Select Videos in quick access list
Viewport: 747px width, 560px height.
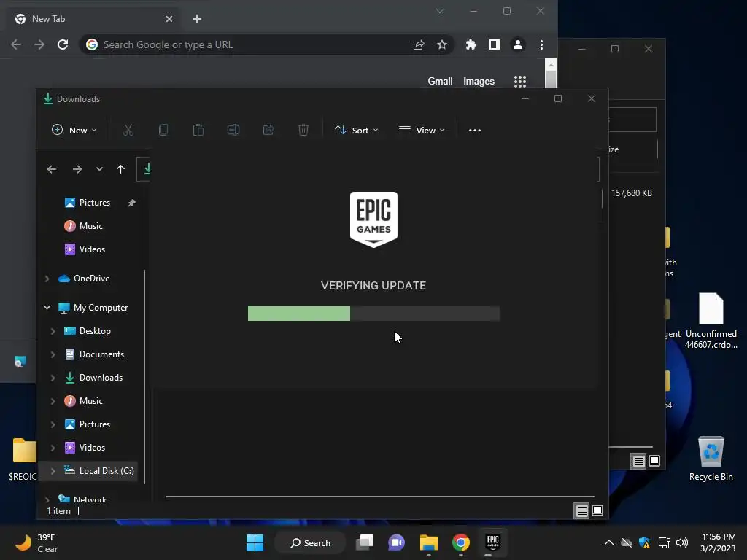coord(90,249)
